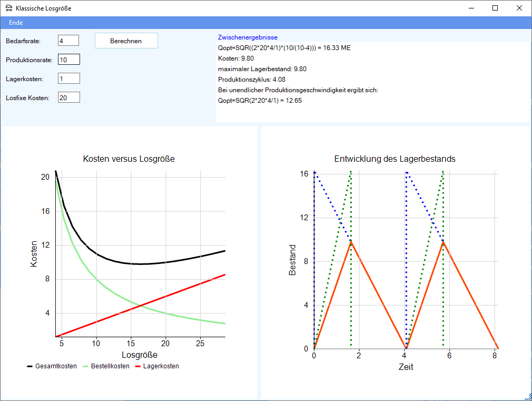Click 'Entwicklung des Lagerbestands' chart title
The height and width of the screenshot is (401, 532).
coord(395,159)
